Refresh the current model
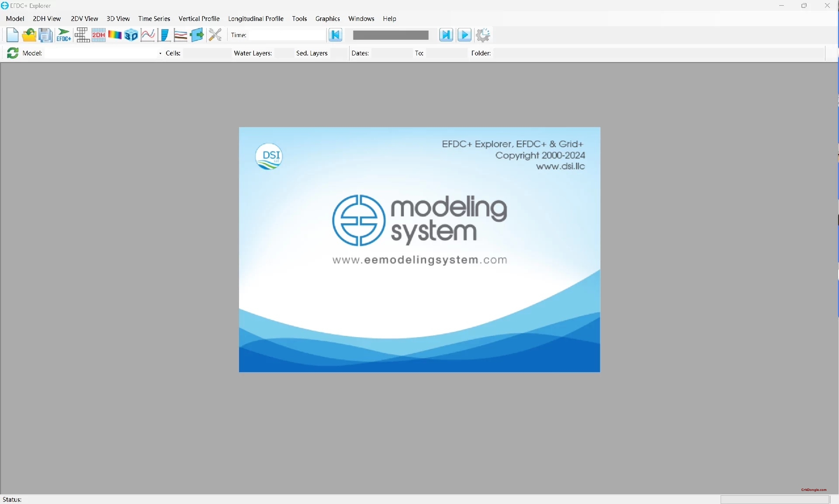The height and width of the screenshot is (504, 839). (12, 53)
